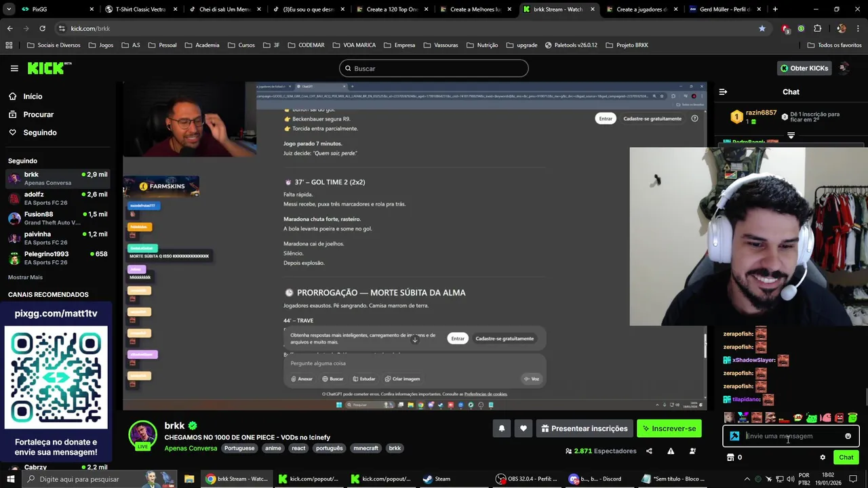
Task: Toggle the follow heart button
Action: (x=523, y=428)
